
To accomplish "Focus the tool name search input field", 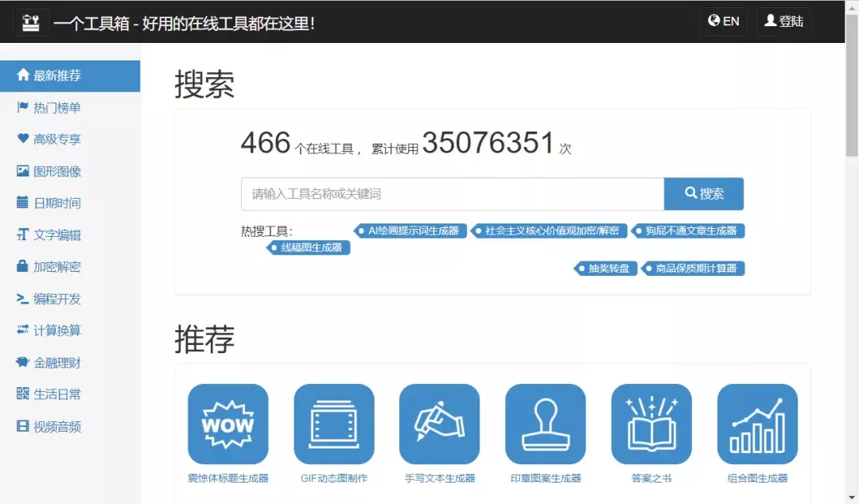I will 452,194.
